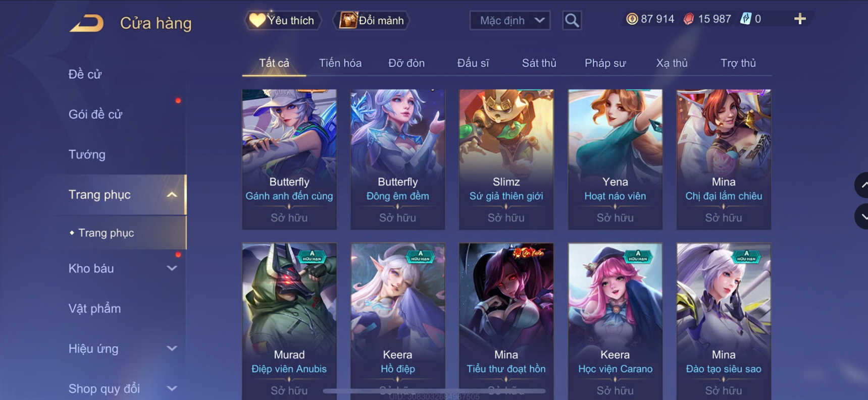Expand the Hiệu ứng sidebar section
Viewport: 868px width, 400px height.
pos(172,349)
